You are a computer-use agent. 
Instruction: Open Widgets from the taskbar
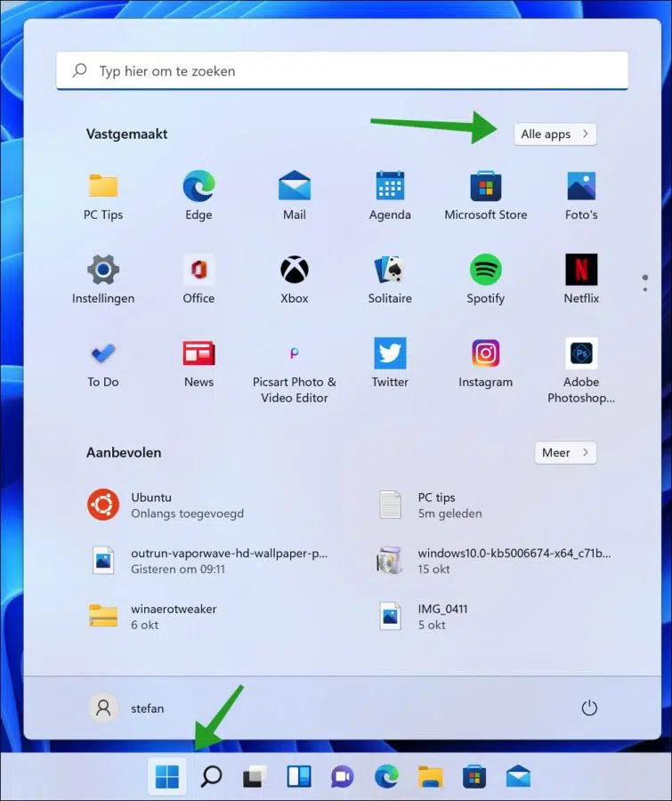[x=299, y=776]
